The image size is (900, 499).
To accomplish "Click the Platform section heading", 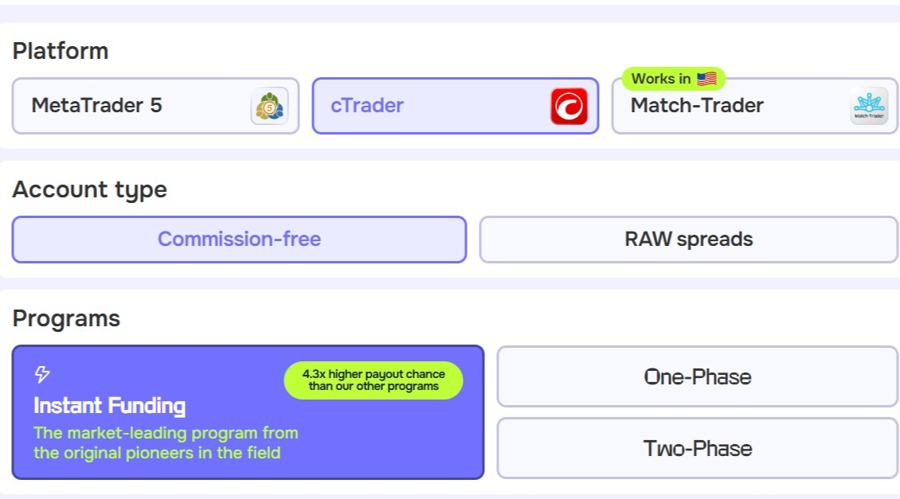I will tap(60, 51).
